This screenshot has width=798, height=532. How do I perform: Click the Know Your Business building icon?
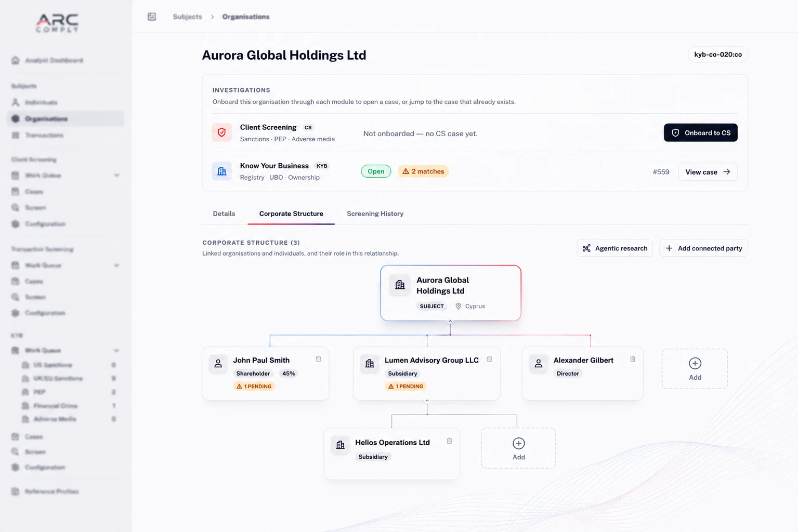coord(221,171)
